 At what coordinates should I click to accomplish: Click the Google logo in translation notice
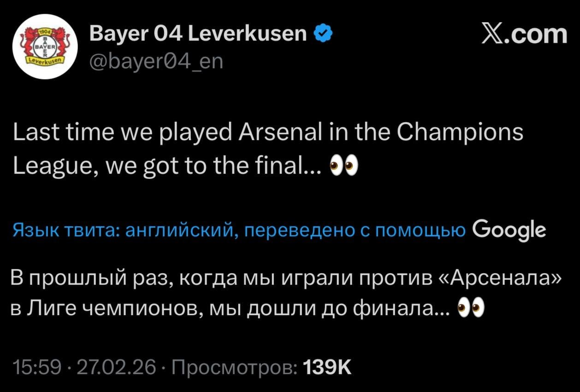click(509, 229)
